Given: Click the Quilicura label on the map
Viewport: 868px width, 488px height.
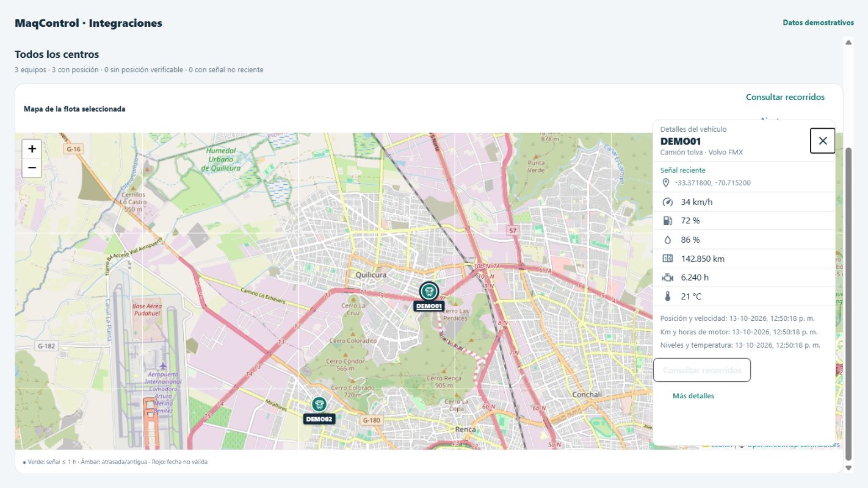Looking at the screenshot, I should pyautogui.click(x=371, y=275).
